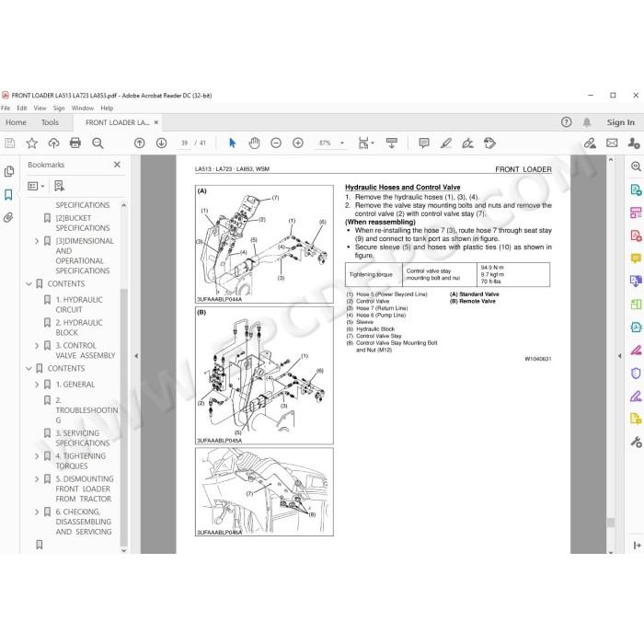
Task: Expand 3. CONTROL VALVE ASSEMBLY bookmark
Action: click(x=37, y=345)
